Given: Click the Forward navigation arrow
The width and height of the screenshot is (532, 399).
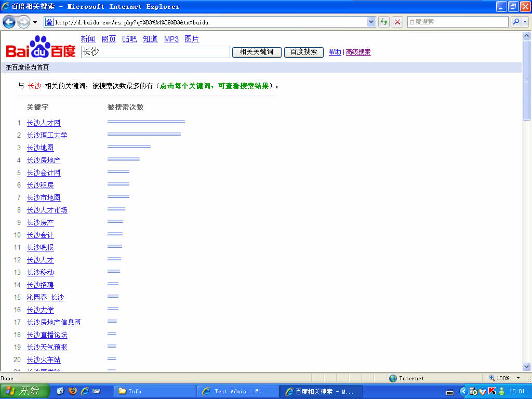Looking at the screenshot, I should click(24, 22).
